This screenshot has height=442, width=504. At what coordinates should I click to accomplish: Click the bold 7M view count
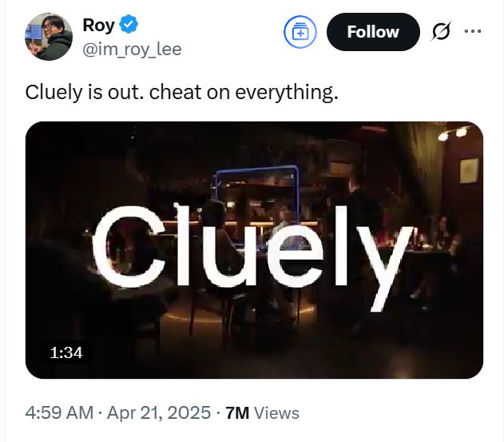(x=238, y=413)
